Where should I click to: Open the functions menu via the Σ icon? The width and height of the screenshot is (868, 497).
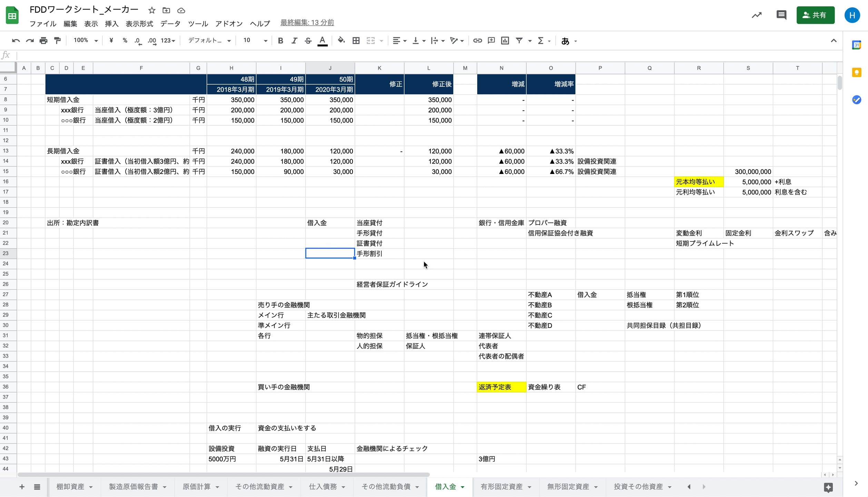click(541, 40)
